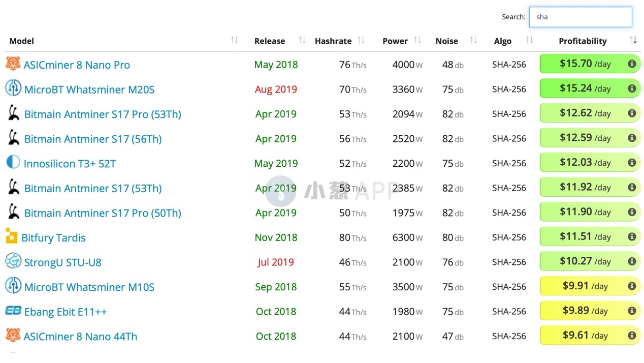The width and height of the screenshot is (644, 363).
Task: Open MicroBT Whatsminer M10S model link
Action: (89, 287)
